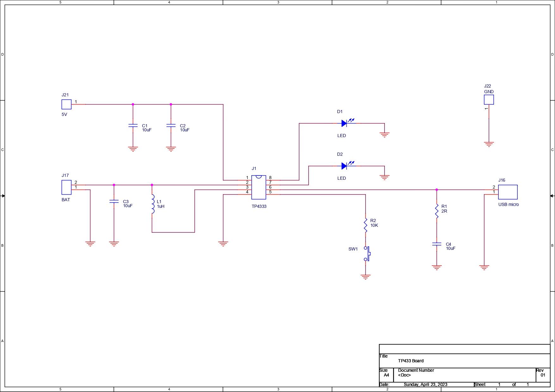Click the Rev '01' value
This screenshot has width=555, height=392.
543,375
